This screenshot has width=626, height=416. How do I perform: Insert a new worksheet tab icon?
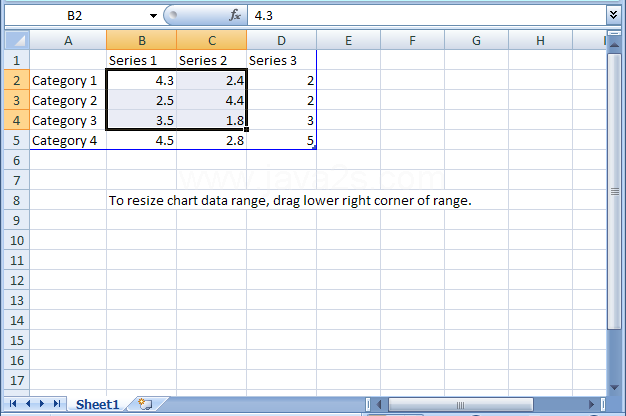click(x=145, y=404)
